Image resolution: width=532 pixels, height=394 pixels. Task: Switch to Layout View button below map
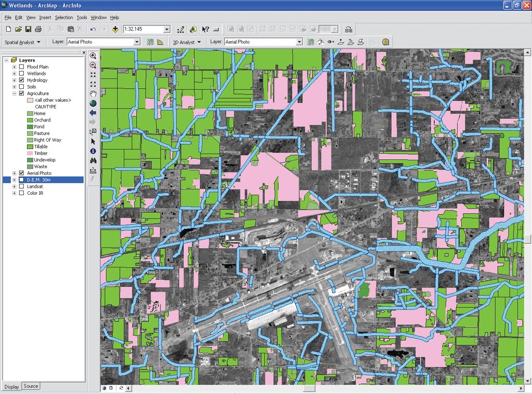pos(111,388)
